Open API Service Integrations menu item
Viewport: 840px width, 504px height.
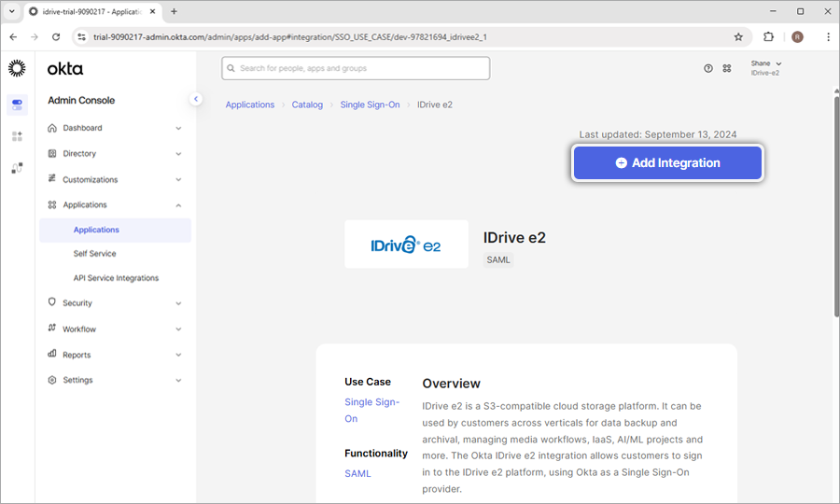tap(116, 278)
